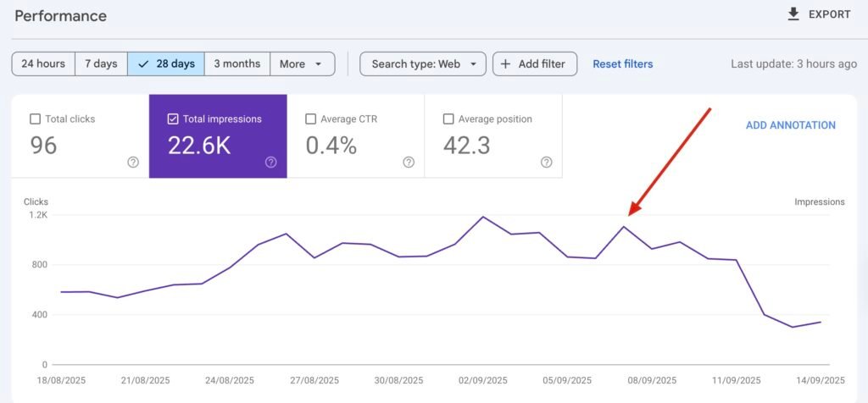Open help icon on Average position card
The image size is (868, 403).
click(x=546, y=163)
